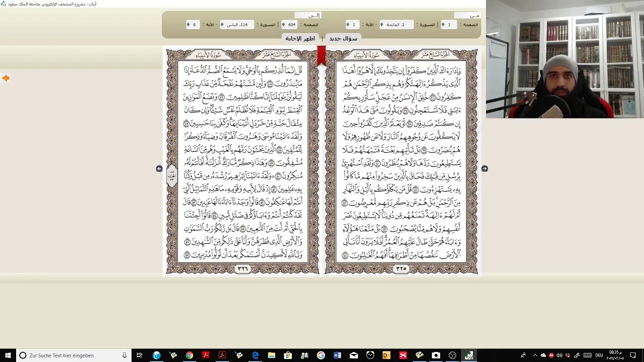Click 'اظهر الإجابة' (show answer) button
The width and height of the screenshot is (644, 362).
point(300,38)
